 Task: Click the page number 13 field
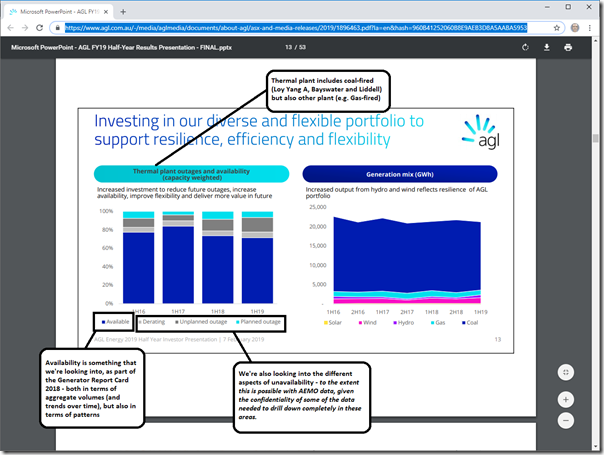coord(289,47)
